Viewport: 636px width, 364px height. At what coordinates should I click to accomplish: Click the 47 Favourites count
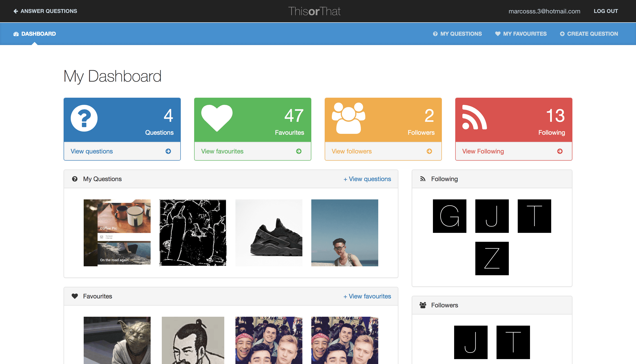294,116
